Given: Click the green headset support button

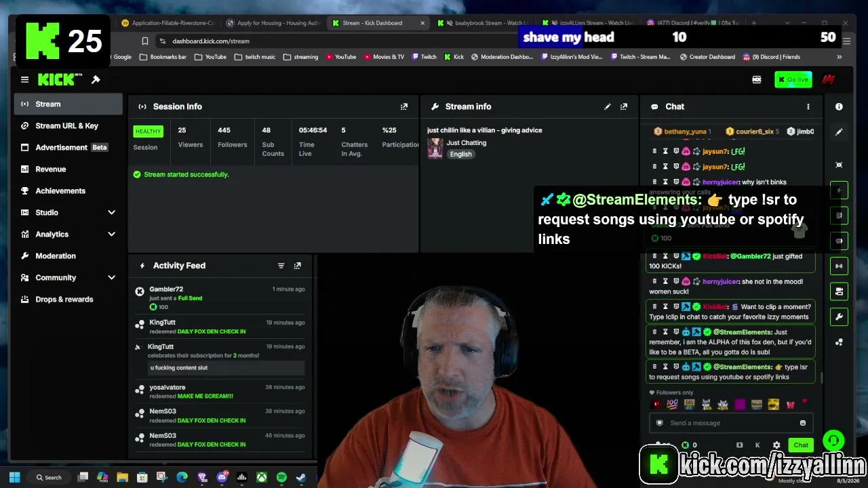Looking at the screenshot, I should pyautogui.click(x=833, y=441).
